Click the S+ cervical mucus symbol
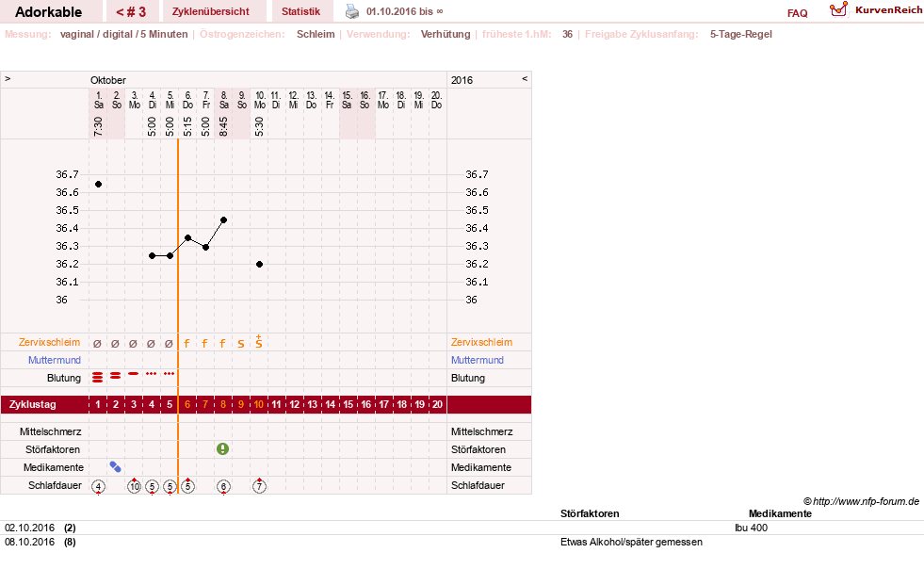 pyautogui.click(x=259, y=341)
